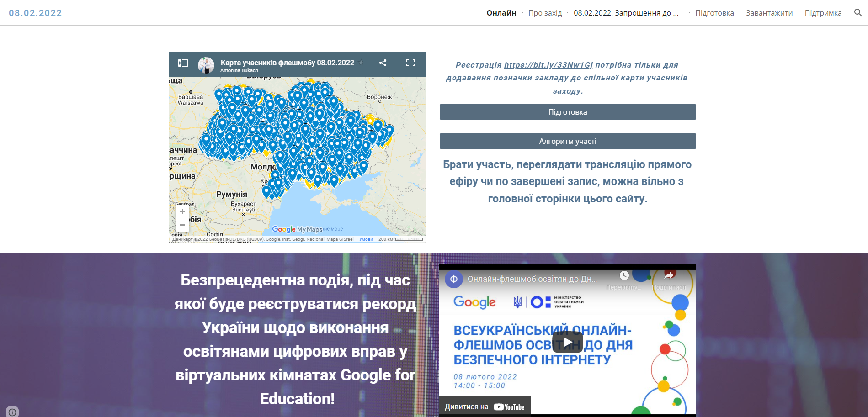Open the map in fullscreen view
Screen dimensions: 868x417
[x=410, y=63]
